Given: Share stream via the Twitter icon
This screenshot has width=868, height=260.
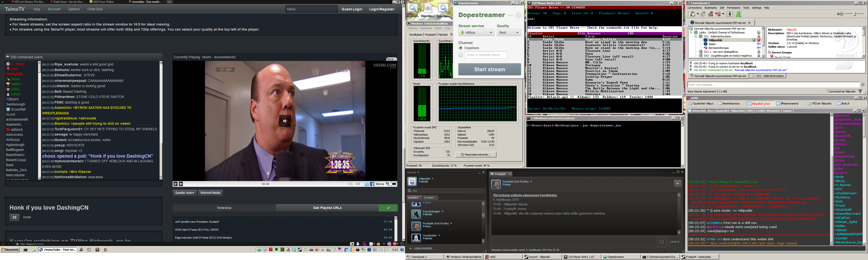Looking at the screenshot, I should (367, 184).
